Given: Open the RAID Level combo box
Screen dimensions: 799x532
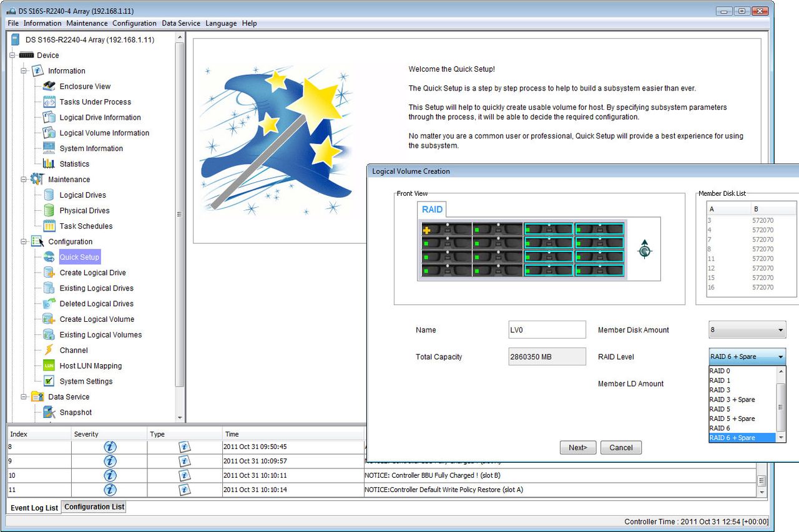Looking at the screenshot, I should [747, 357].
